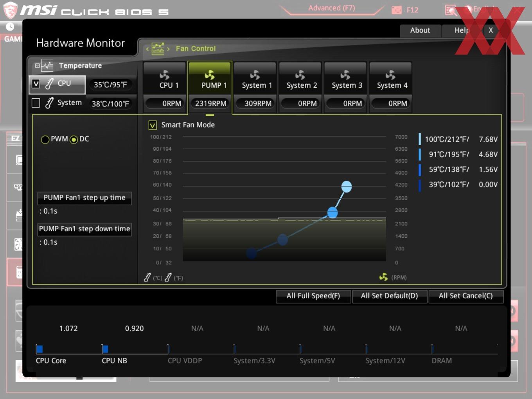Screen dimensions: 532x399
Task: Click the Temperature graph icon
Action: [47, 66]
